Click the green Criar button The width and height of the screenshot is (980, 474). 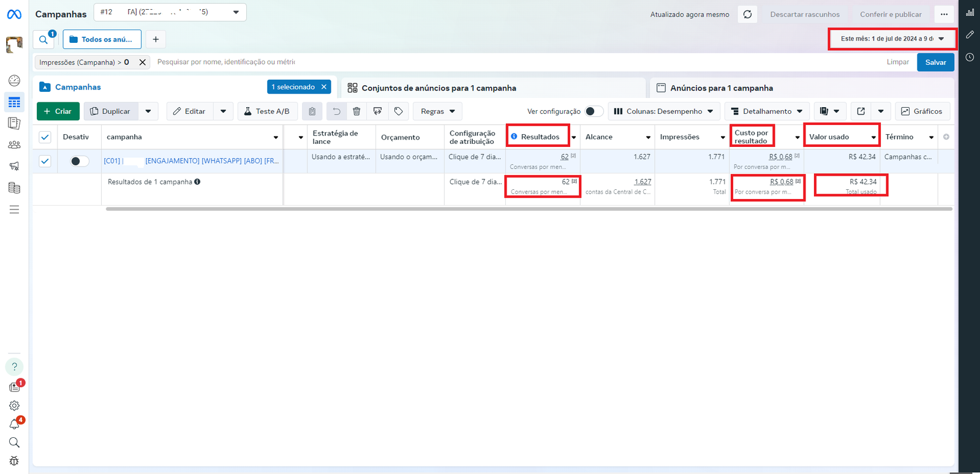(x=58, y=111)
